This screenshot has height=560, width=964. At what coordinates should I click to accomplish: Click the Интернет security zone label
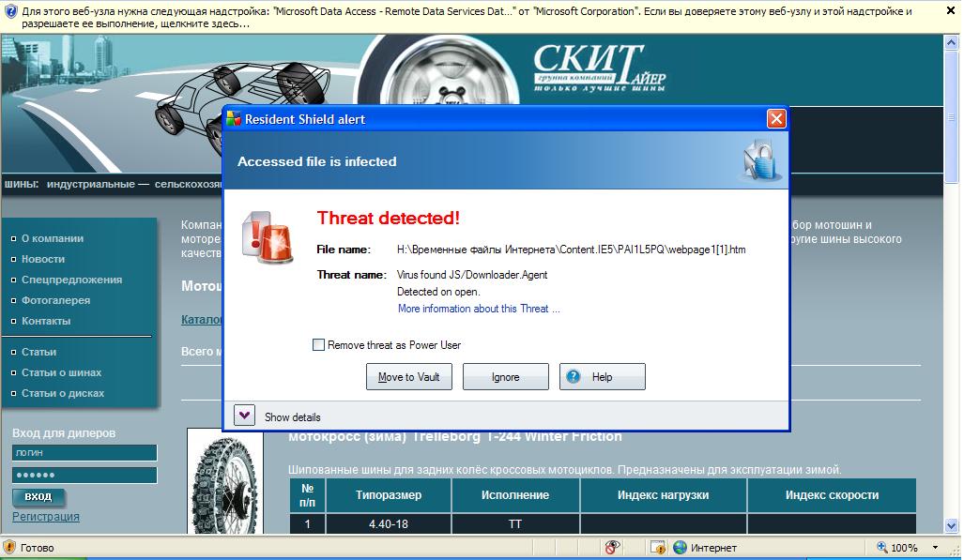(x=713, y=548)
